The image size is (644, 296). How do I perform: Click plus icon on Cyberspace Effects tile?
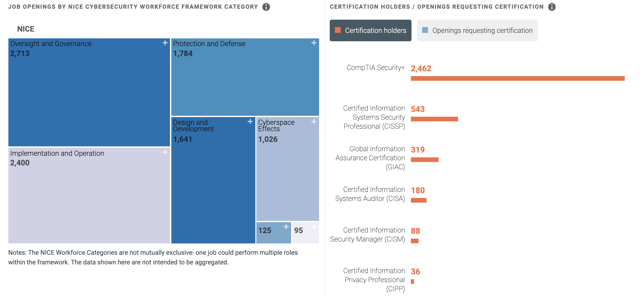314,122
